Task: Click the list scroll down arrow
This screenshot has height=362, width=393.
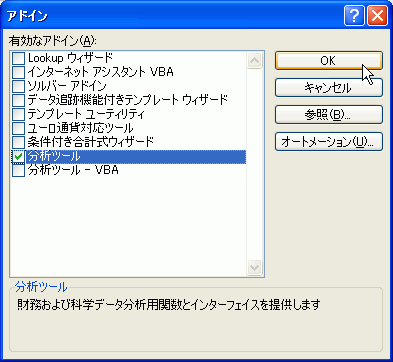Action: tap(254, 267)
